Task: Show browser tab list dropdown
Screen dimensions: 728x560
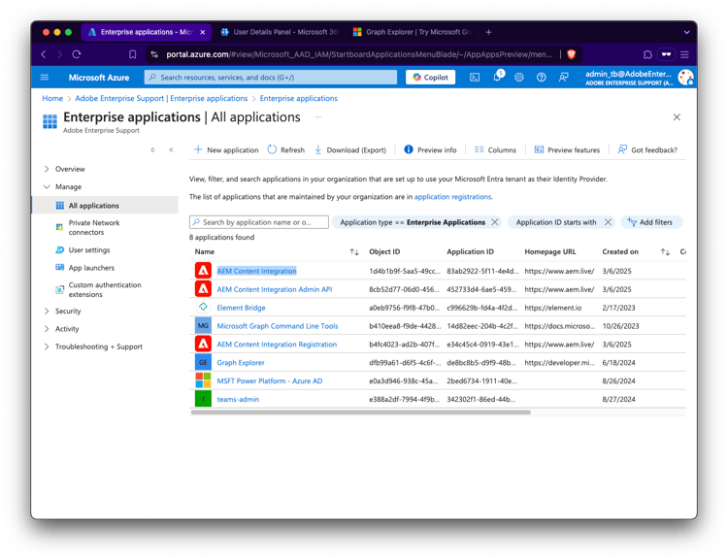Action: [x=686, y=32]
